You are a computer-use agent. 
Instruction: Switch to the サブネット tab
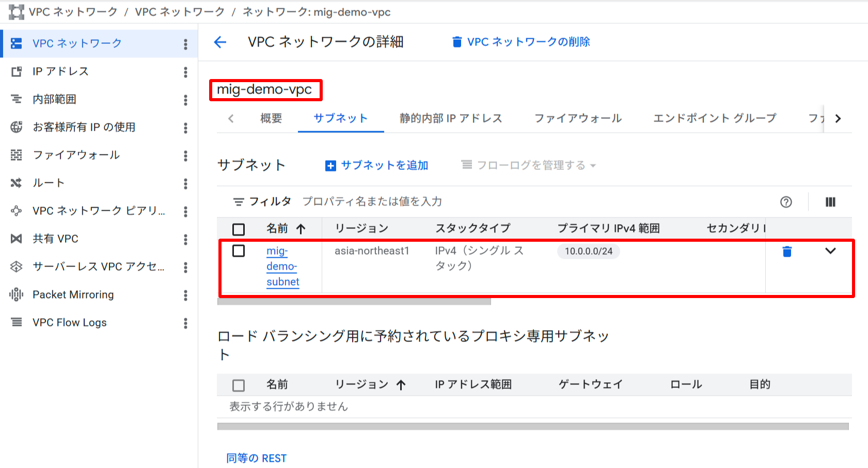(x=341, y=118)
